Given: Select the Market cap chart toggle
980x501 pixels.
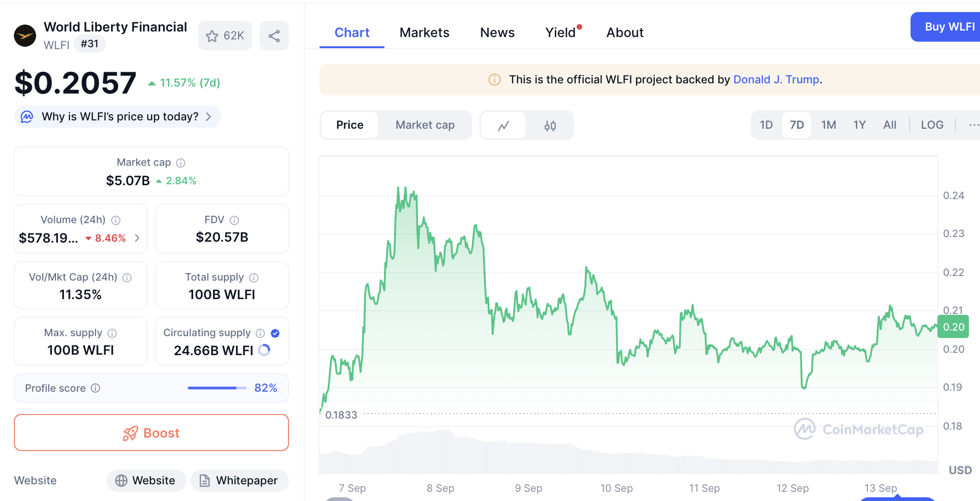Looking at the screenshot, I should [x=425, y=125].
